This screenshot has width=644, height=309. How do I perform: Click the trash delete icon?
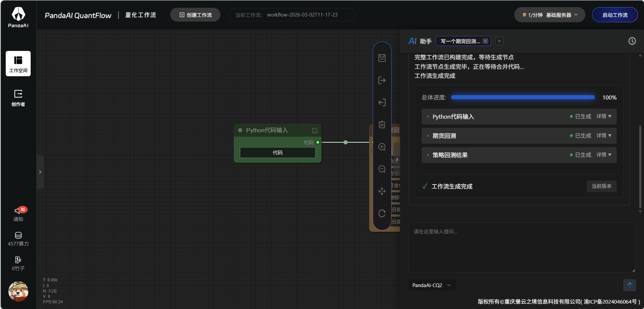pyautogui.click(x=382, y=124)
